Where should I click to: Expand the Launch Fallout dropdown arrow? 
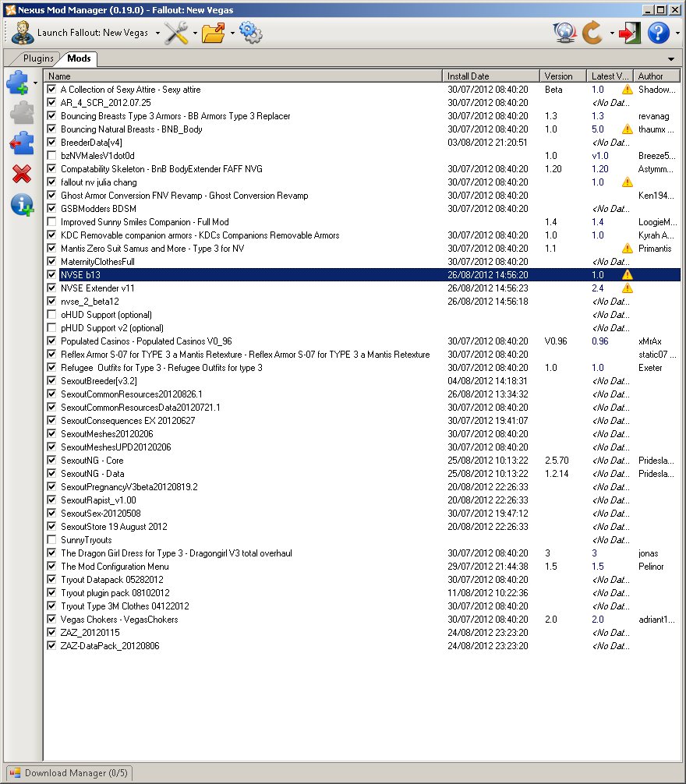click(157, 34)
